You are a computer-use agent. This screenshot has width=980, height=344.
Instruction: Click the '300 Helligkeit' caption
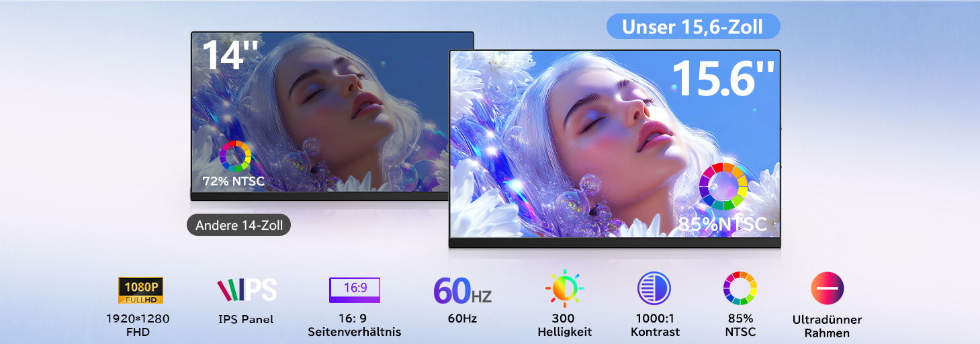pyautogui.click(x=564, y=325)
